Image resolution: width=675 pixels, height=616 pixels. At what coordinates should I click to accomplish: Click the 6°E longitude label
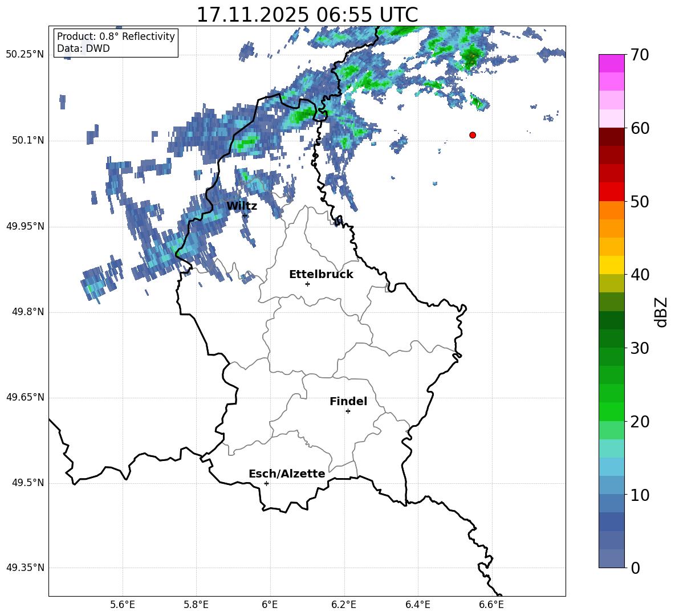[270, 605]
